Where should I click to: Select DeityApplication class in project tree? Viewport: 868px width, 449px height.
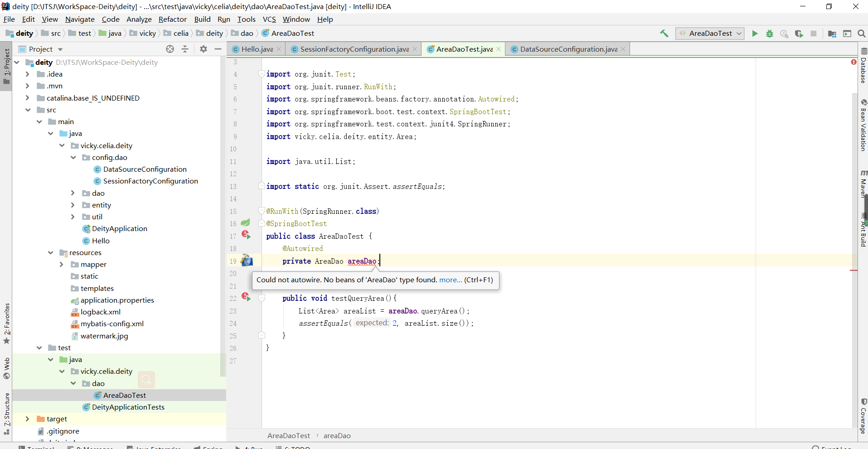point(119,228)
